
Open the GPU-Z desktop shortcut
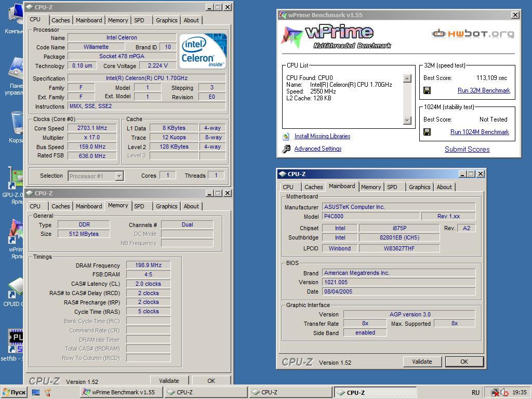point(15,178)
